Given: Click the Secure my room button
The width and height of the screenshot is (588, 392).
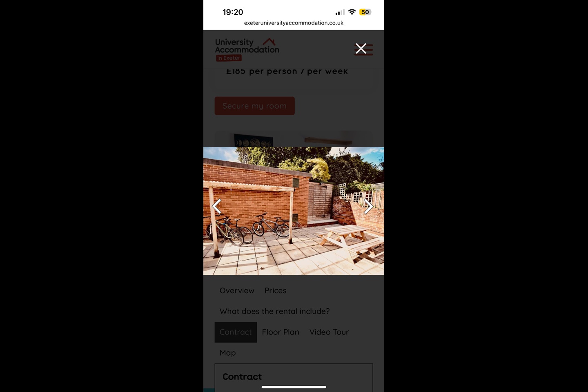Looking at the screenshot, I should coord(254,106).
